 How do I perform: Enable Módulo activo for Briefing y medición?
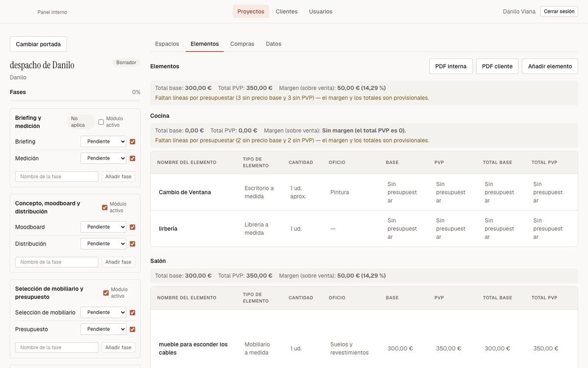pyautogui.click(x=101, y=122)
